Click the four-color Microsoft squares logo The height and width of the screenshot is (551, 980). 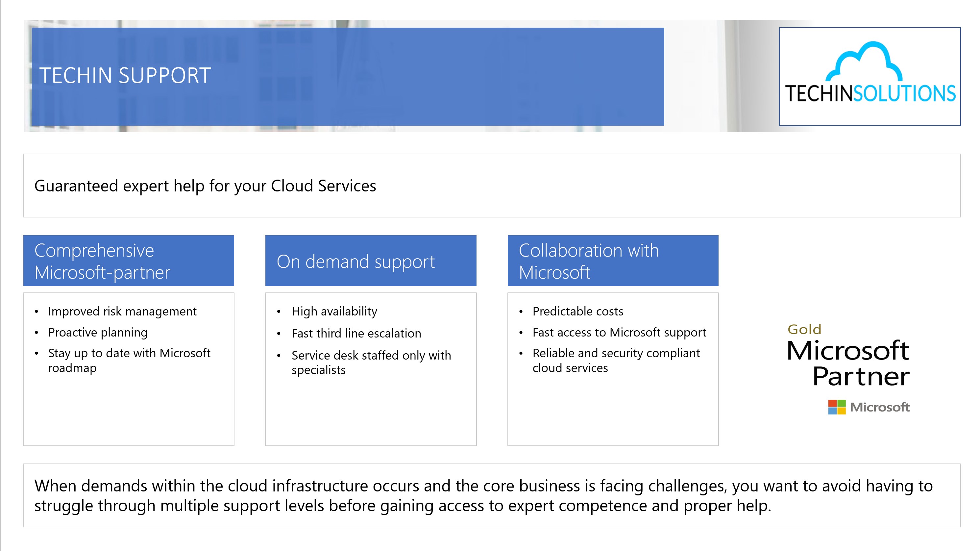tap(837, 407)
